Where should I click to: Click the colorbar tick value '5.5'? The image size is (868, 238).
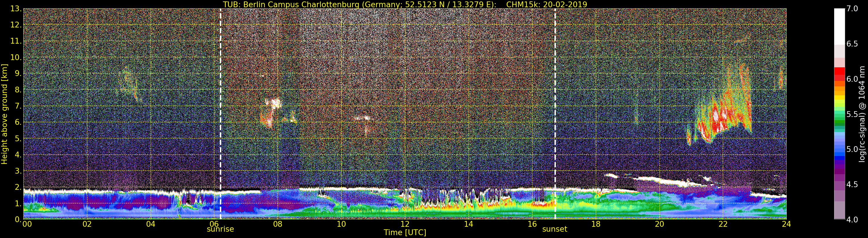tap(852, 114)
